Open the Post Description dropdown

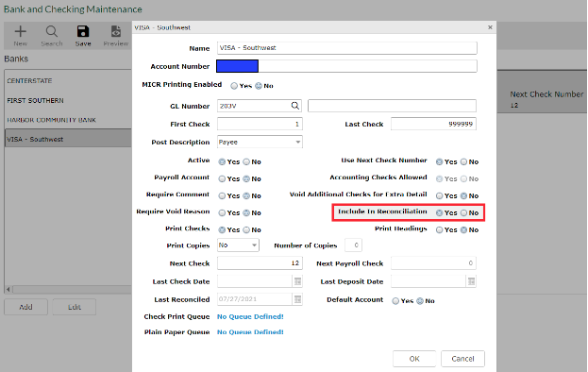point(260,143)
